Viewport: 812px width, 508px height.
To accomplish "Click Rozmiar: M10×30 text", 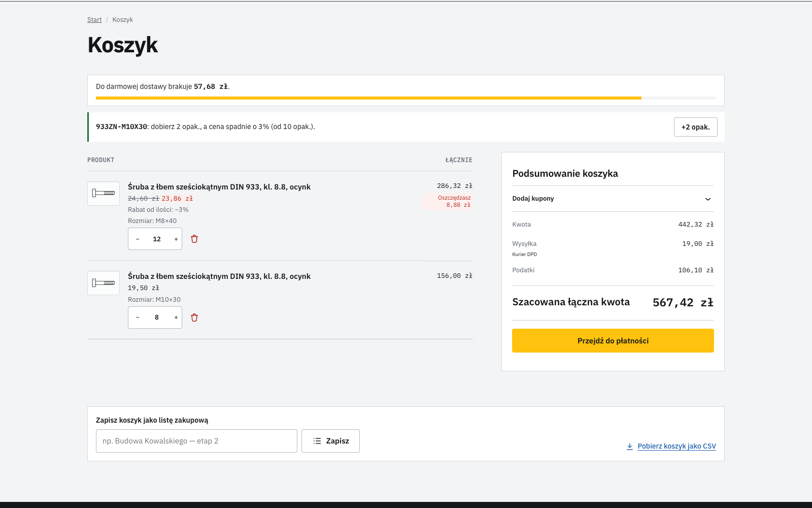I will [154, 300].
